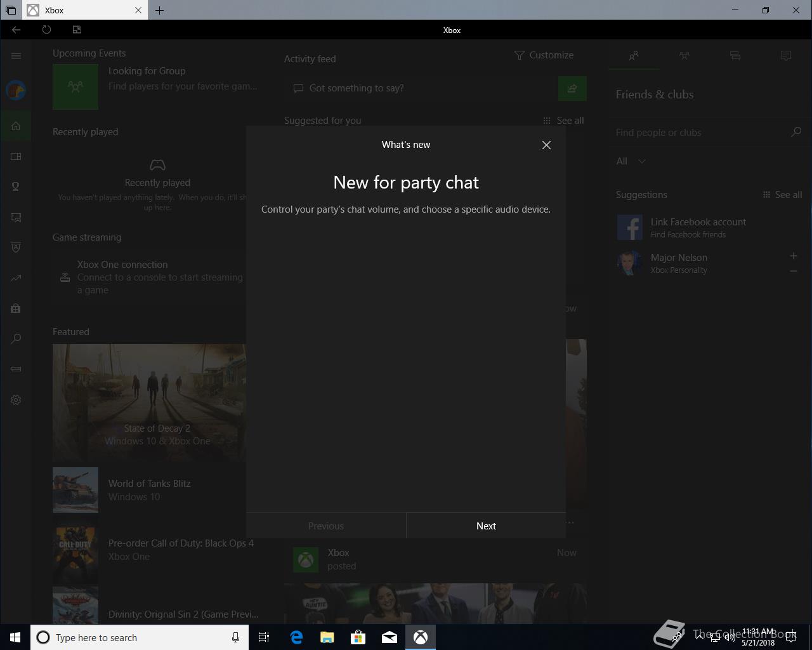Click See all next to Suggested for you
812x650 pixels.
click(563, 121)
